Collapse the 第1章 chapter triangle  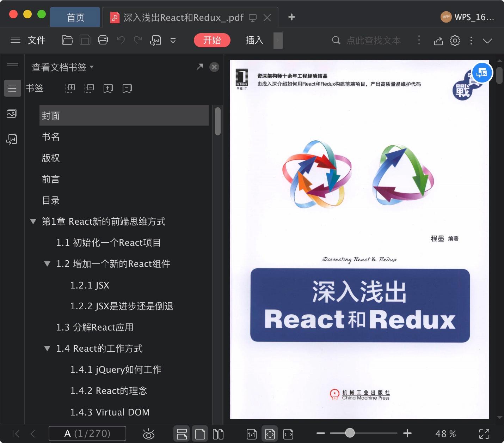click(33, 221)
